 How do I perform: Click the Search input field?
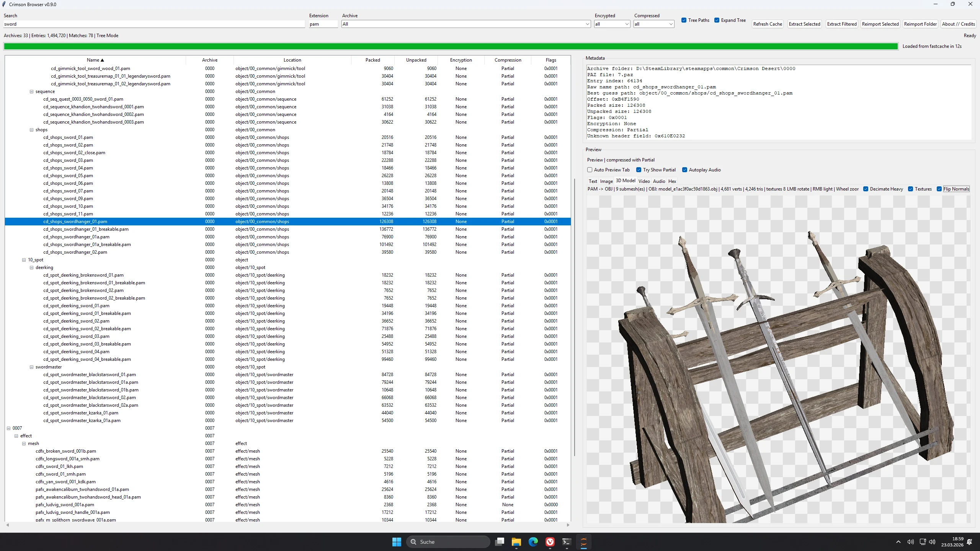pyautogui.click(x=154, y=24)
